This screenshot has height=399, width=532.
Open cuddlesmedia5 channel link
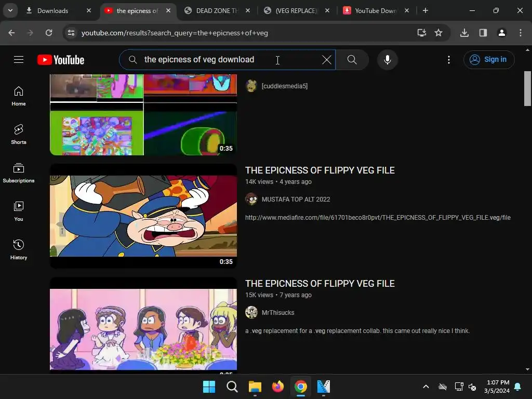284,86
